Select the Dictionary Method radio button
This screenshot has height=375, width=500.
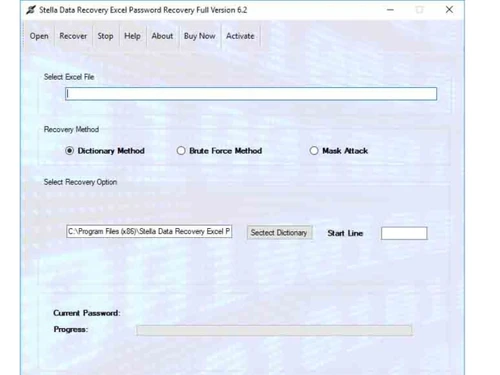point(69,151)
